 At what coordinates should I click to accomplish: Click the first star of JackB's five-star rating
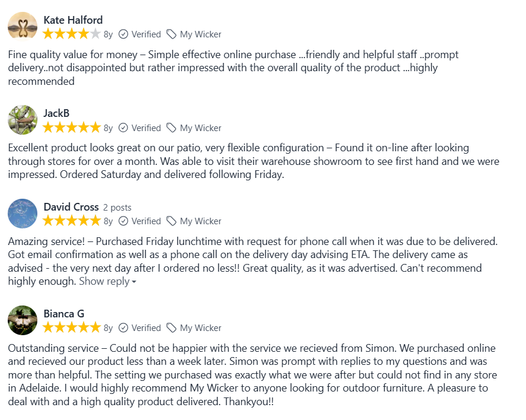point(49,128)
